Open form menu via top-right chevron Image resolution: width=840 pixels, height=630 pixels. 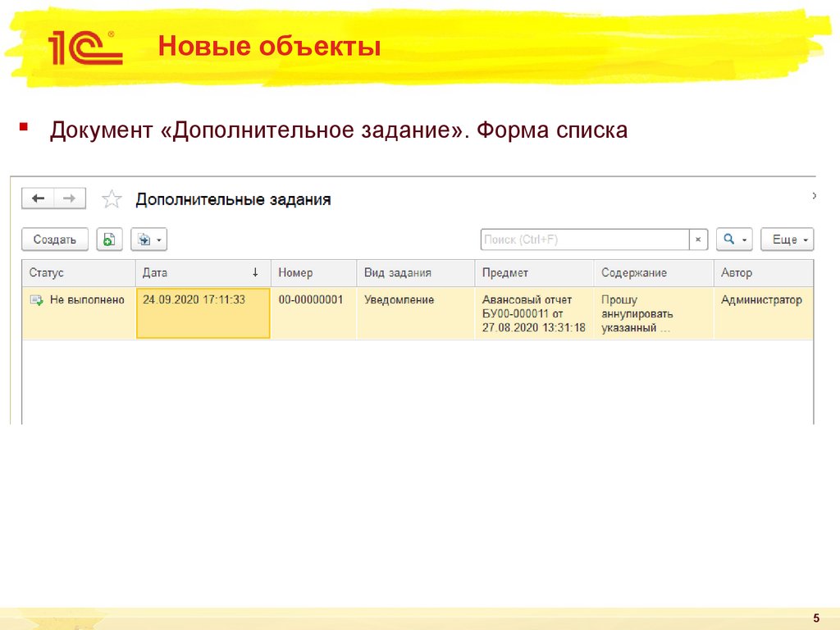tap(815, 197)
